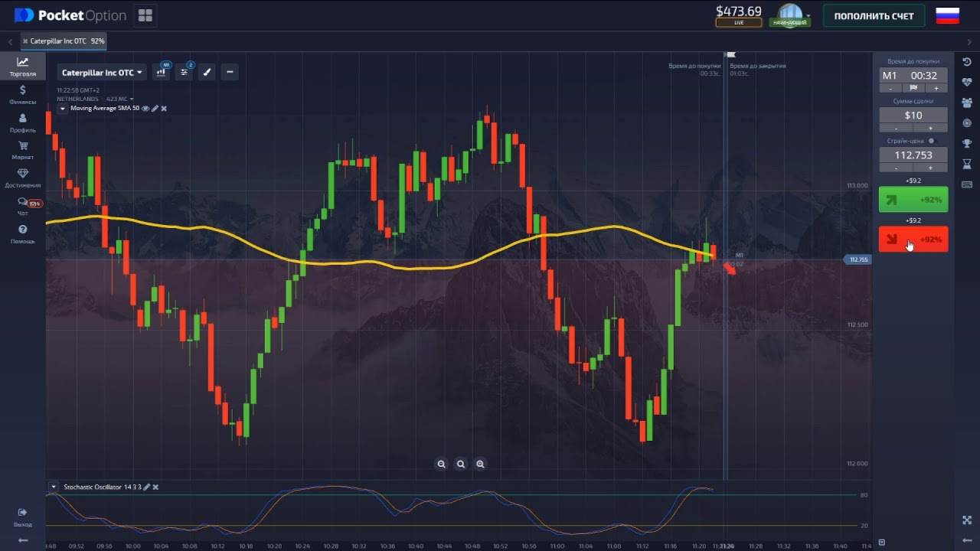Click the flag time mode switch
Viewport: 980px width, 551px height.
coord(913,88)
